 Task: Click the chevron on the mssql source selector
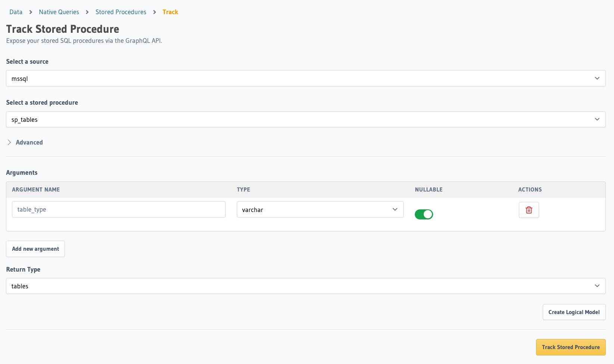[x=597, y=78]
